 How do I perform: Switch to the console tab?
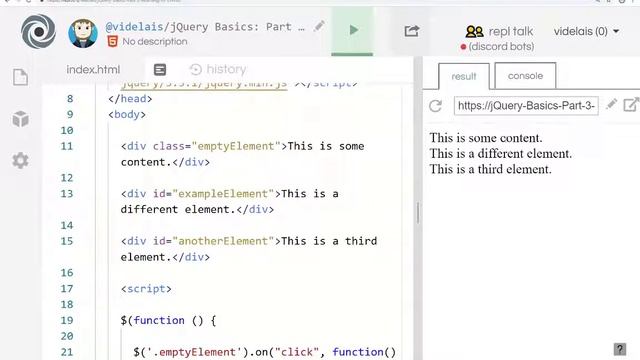525,76
